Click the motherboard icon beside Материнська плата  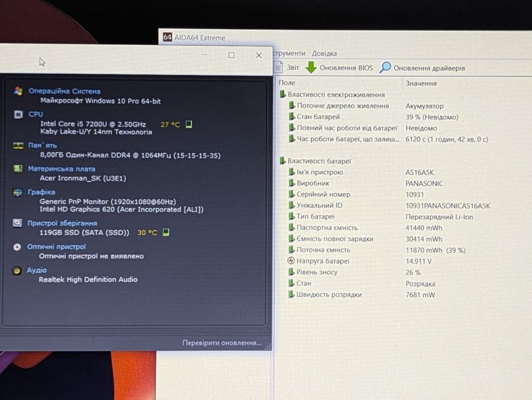(x=18, y=168)
